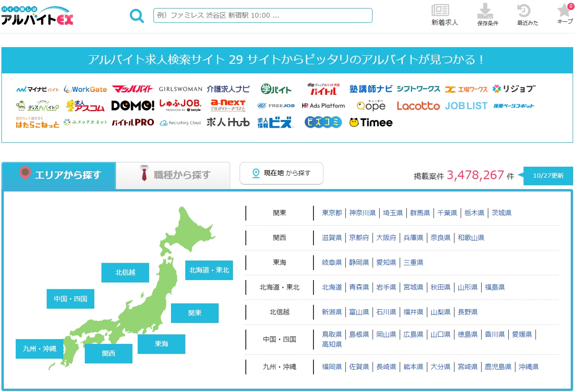The image size is (575, 392).
Task: Open the 沖縄県 prefecture link
Action: [x=529, y=367]
